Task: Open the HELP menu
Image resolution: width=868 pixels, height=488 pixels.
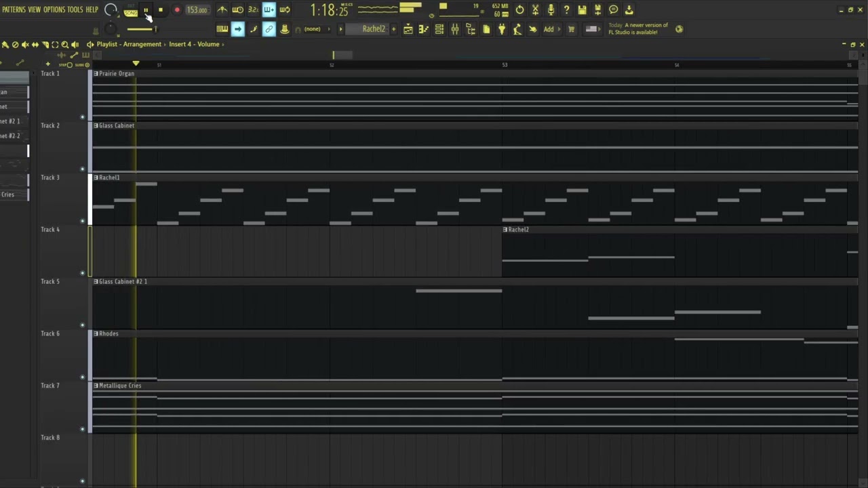Action: [x=92, y=9]
